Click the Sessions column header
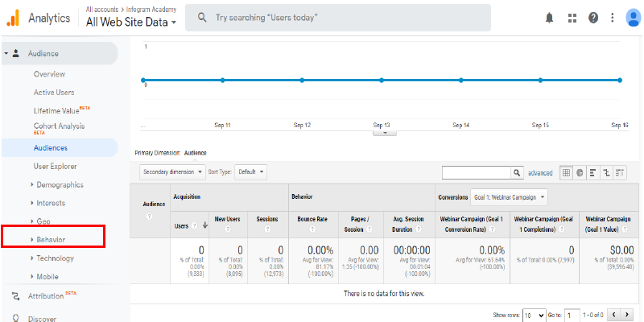The height and width of the screenshot is (322, 644). click(267, 219)
